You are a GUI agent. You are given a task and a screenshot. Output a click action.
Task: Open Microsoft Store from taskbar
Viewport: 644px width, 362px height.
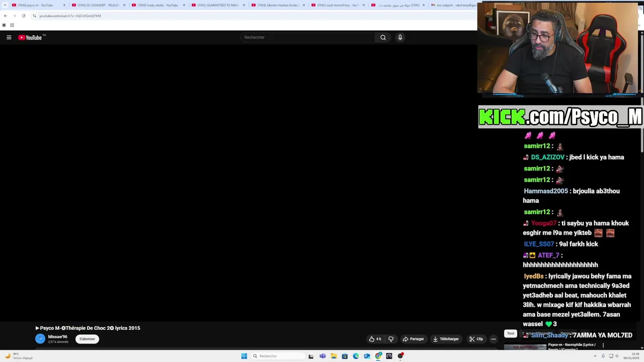coord(345,356)
